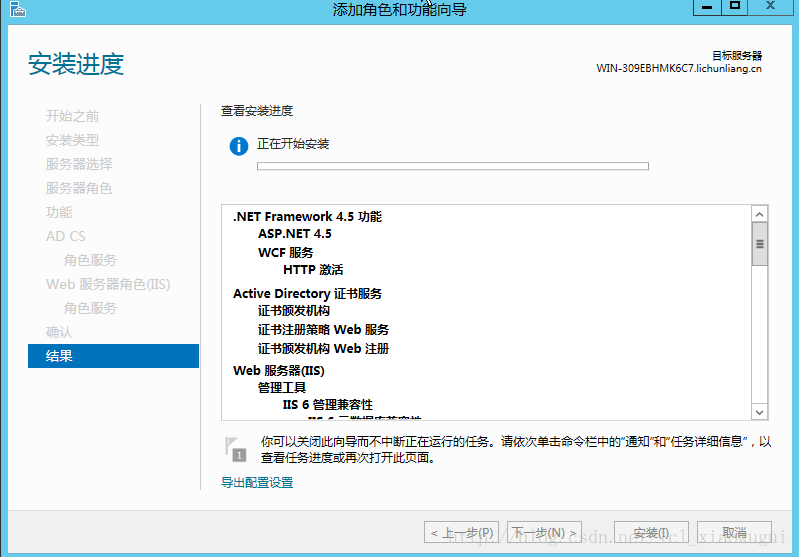Screen dimensions: 799x557
Task: Select 确认 step in sidebar
Action: [59, 332]
